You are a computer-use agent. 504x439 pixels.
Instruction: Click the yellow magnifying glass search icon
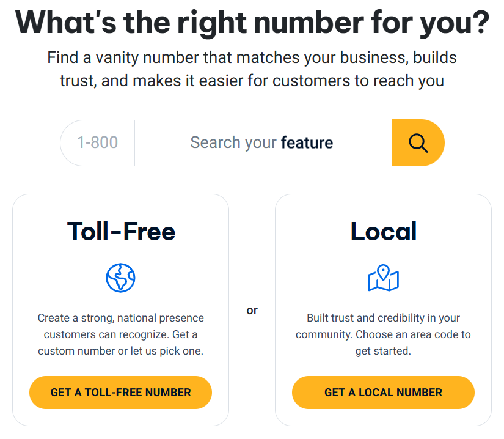coord(418,142)
